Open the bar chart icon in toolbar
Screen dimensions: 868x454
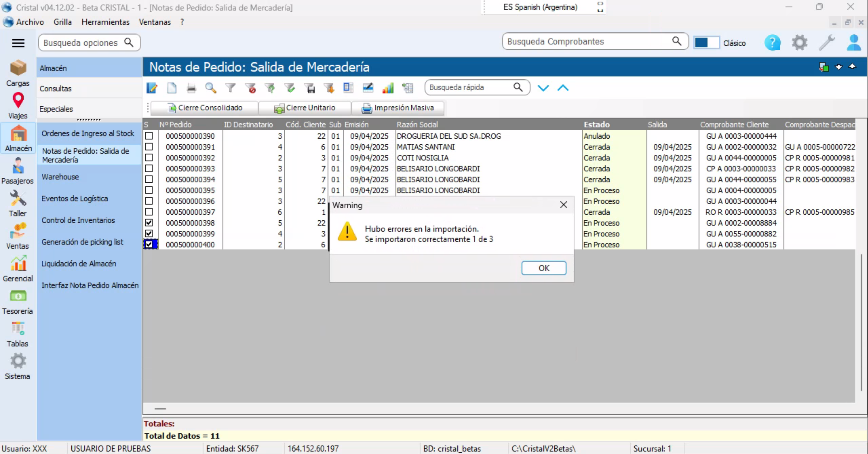click(x=388, y=88)
